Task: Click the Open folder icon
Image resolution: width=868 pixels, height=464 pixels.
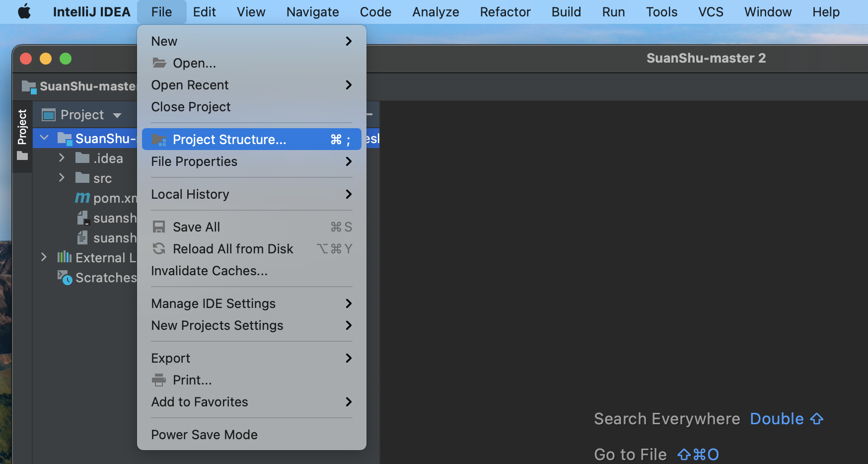Action: pos(159,63)
